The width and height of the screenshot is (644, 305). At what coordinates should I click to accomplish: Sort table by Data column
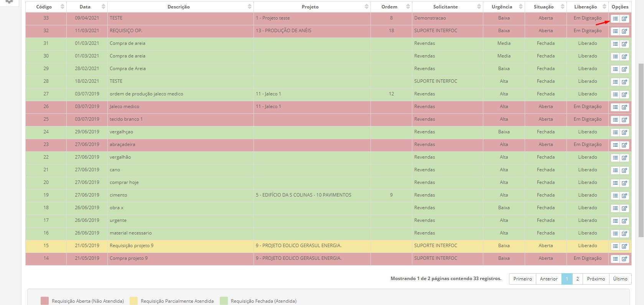click(87, 7)
